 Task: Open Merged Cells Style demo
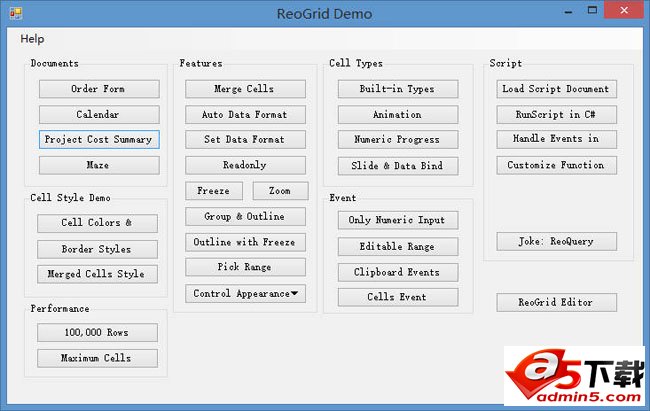pyautogui.click(x=97, y=274)
